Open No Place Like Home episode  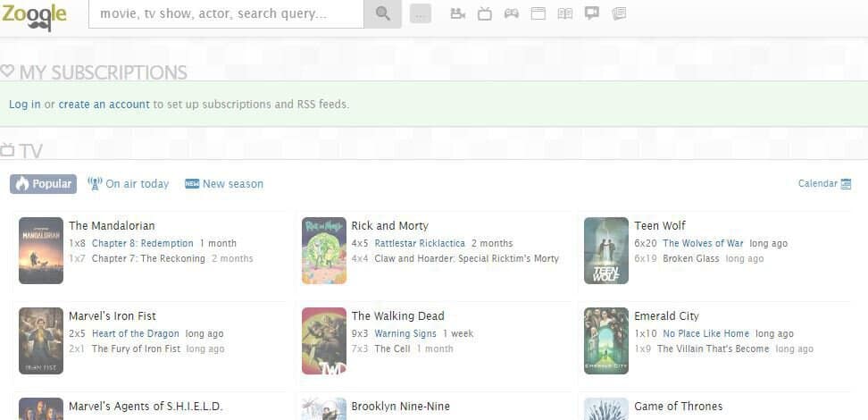click(x=705, y=333)
